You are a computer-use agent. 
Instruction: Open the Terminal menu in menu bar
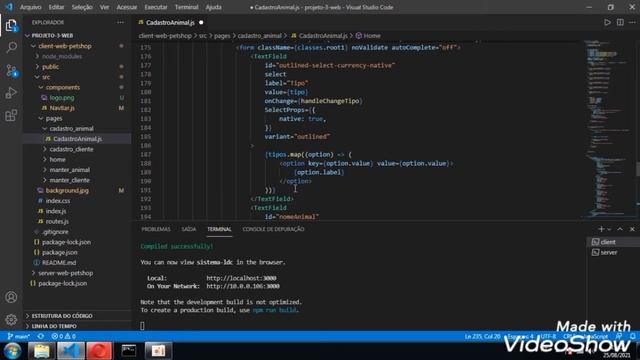click(x=187, y=7)
